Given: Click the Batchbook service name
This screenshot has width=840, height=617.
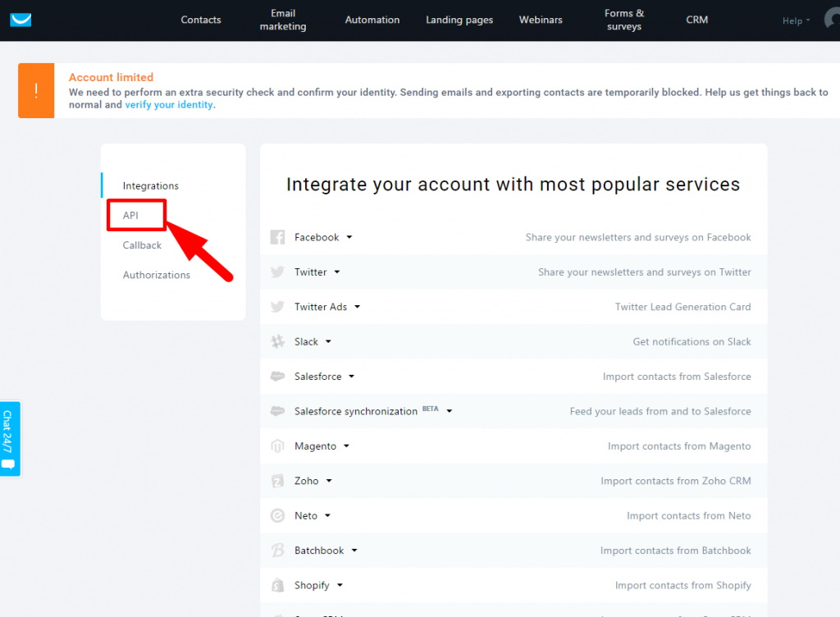Looking at the screenshot, I should coord(319,551).
